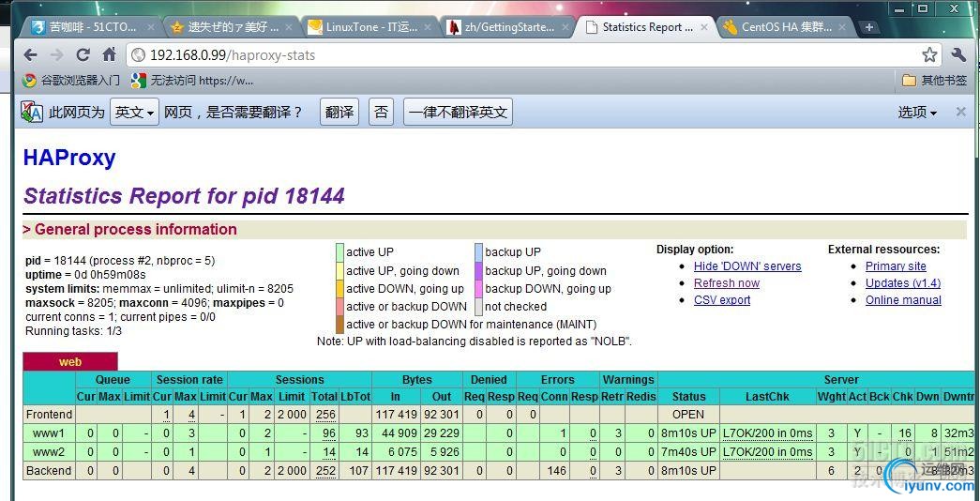The image size is (980, 501).
Task: Click the Session rate column header
Action: click(189, 380)
